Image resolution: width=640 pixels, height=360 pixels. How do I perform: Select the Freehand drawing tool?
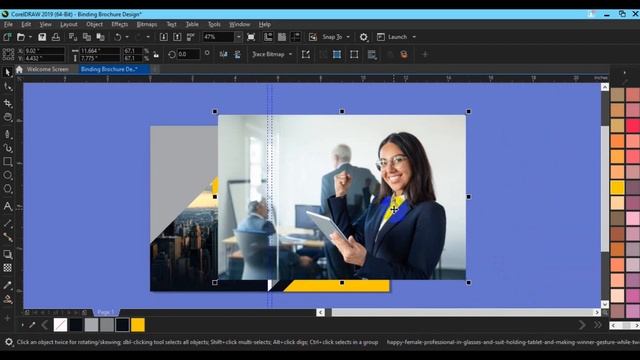click(x=7, y=134)
